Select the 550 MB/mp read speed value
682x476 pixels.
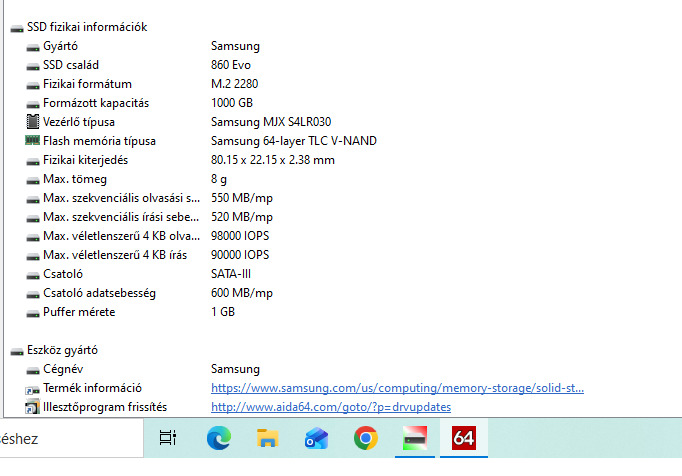coord(242,198)
